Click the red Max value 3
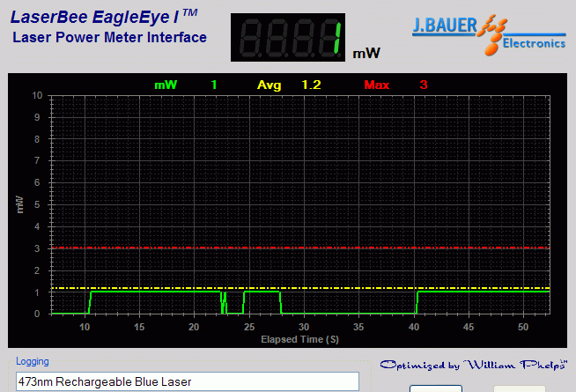The image size is (576, 392). [424, 85]
